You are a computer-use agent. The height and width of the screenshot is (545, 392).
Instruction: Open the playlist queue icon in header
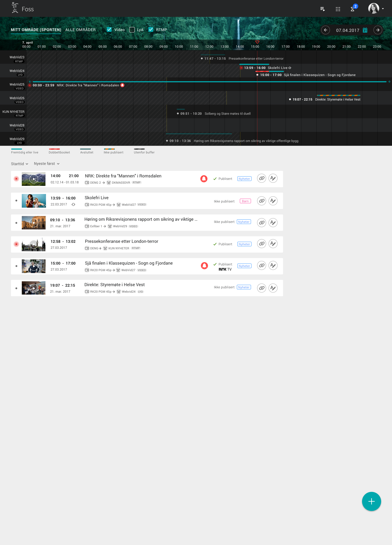click(322, 9)
